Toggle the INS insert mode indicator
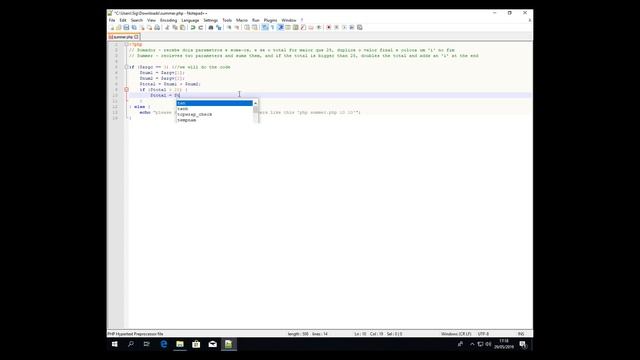640x360 pixels. pos(521,334)
